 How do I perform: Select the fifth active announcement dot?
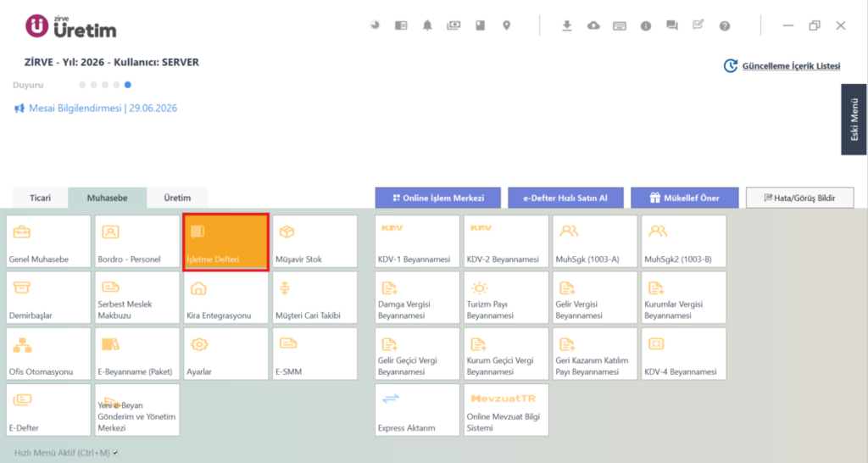pyautogui.click(x=128, y=85)
